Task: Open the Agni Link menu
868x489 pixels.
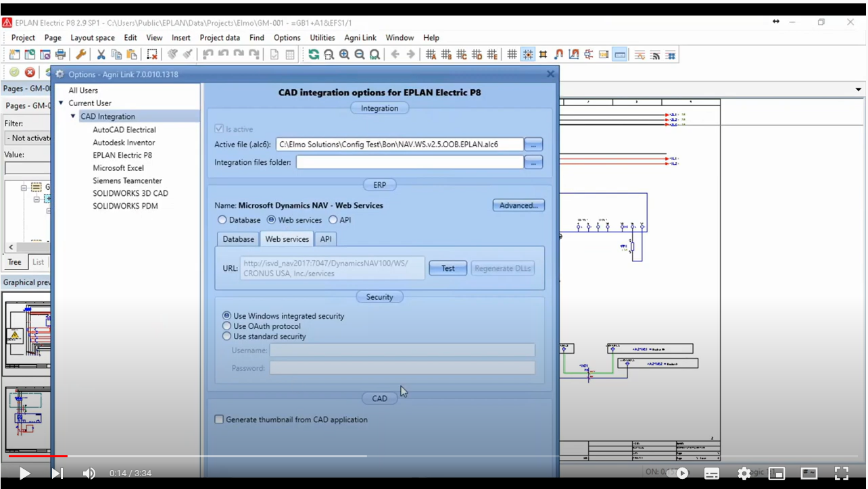Action: coord(360,38)
